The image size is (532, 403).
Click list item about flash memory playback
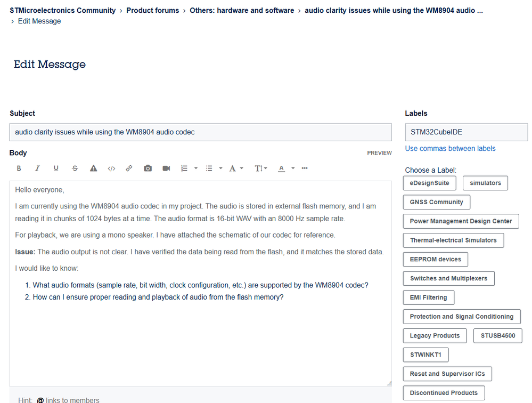158,297
